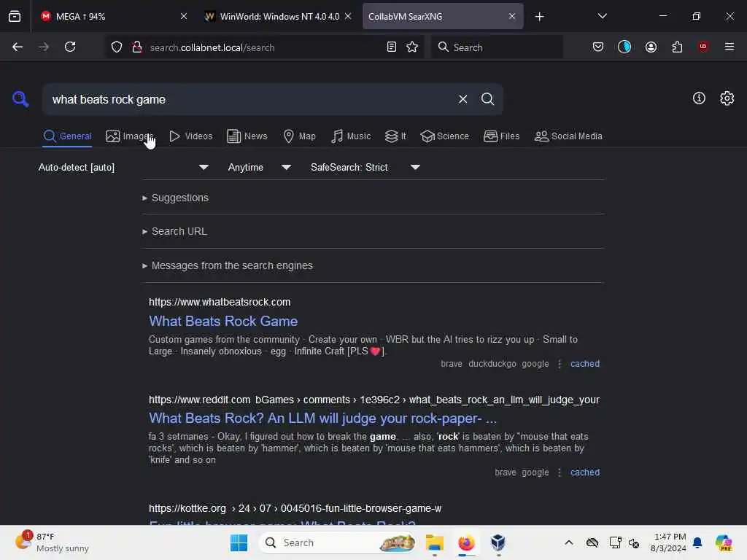Switch to WinWorld Windows NT tab

click(279, 16)
